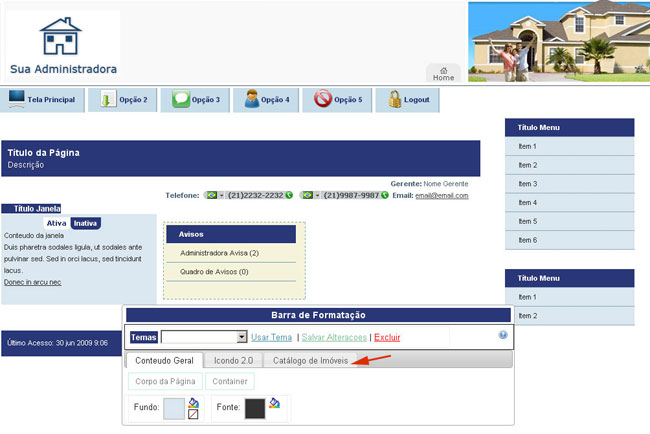This screenshot has height=434, width=650.
Task: Open Opção 3 chat bubble icon
Action: pos(180,99)
